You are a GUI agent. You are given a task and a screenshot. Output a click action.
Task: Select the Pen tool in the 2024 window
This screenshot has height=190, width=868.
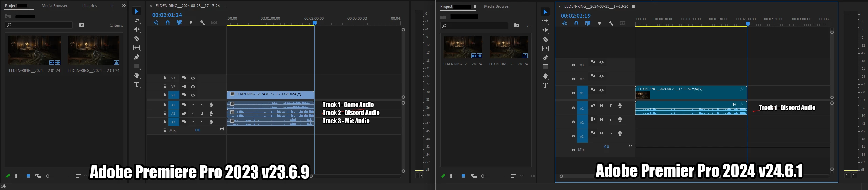545,58
